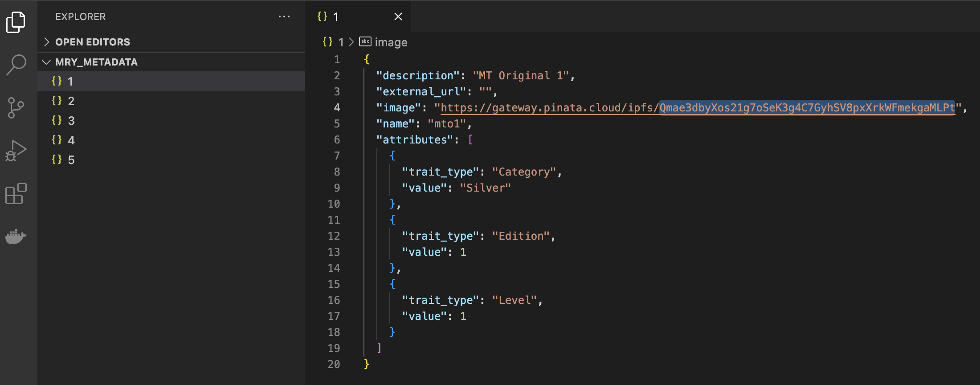Click the JSON icon of file 4
The image size is (980, 385).
click(x=57, y=140)
